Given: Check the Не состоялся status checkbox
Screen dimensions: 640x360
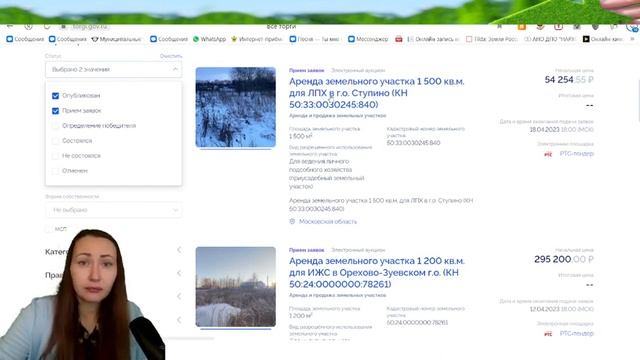Looking at the screenshot, I should coord(56,156).
